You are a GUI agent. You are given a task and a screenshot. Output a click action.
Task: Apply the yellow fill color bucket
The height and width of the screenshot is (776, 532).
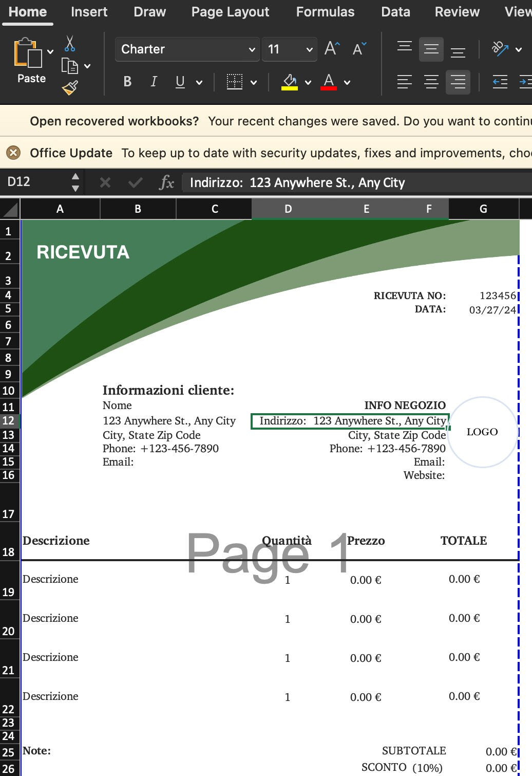click(x=290, y=82)
